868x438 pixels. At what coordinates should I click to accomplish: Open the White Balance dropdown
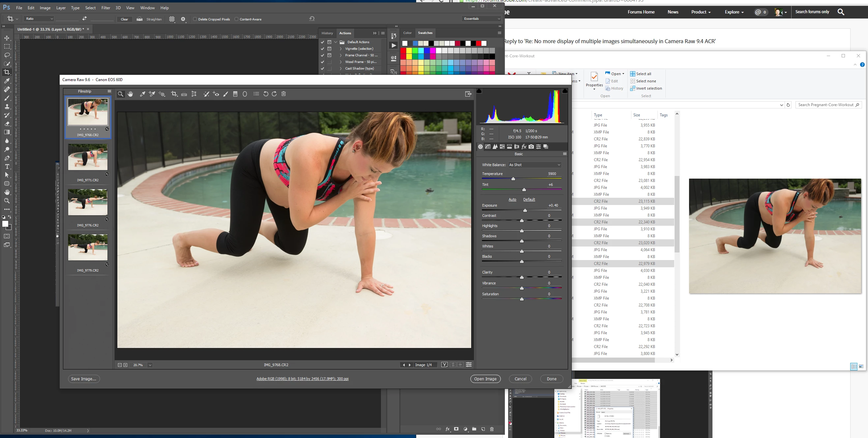tap(535, 165)
